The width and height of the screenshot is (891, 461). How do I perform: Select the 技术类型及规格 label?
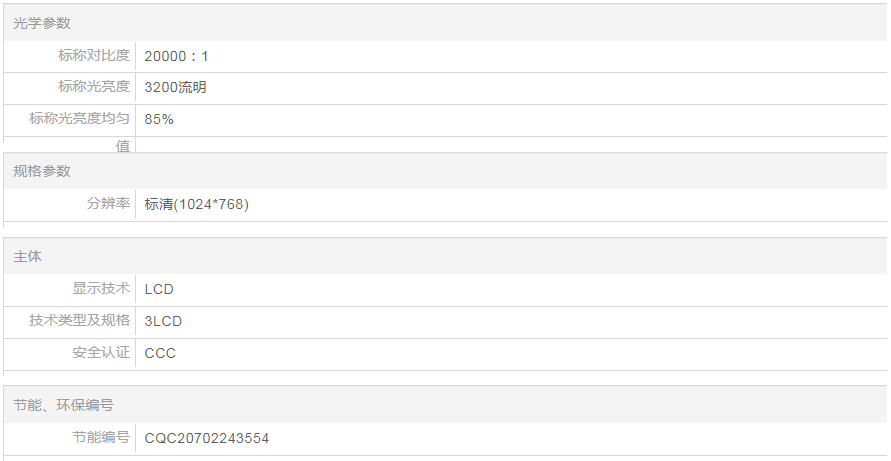coord(80,321)
